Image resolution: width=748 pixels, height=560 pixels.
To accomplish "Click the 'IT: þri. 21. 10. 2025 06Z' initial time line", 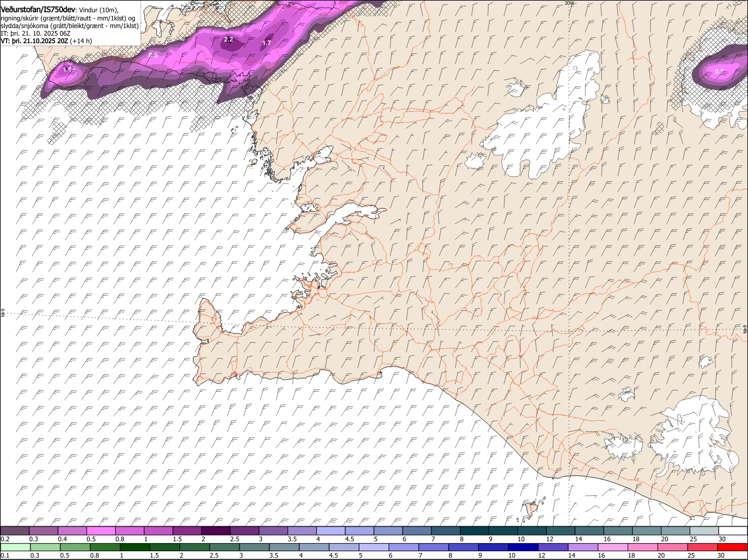I will pos(36,33).
